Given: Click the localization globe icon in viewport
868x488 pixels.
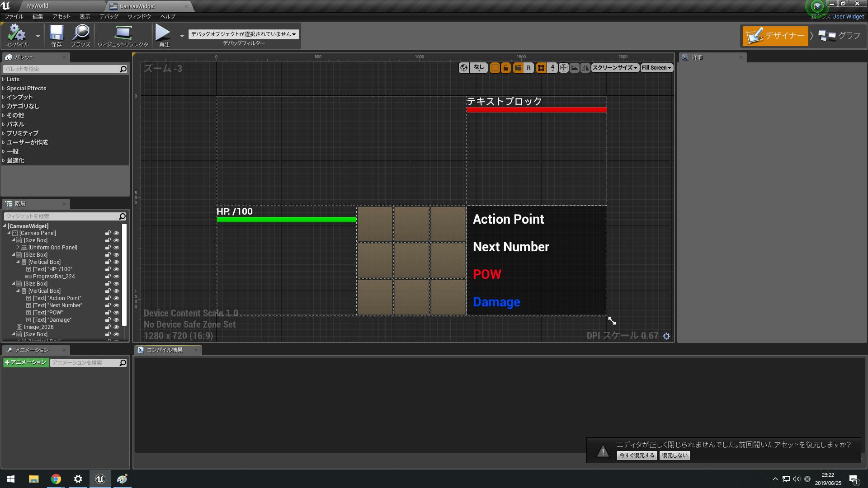Looking at the screenshot, I should (x=464, y=68).
